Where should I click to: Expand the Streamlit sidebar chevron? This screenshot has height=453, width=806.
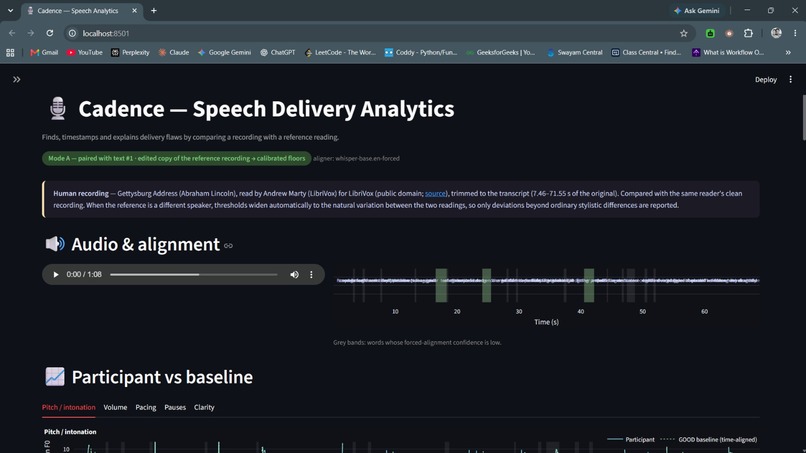[16, 79]
